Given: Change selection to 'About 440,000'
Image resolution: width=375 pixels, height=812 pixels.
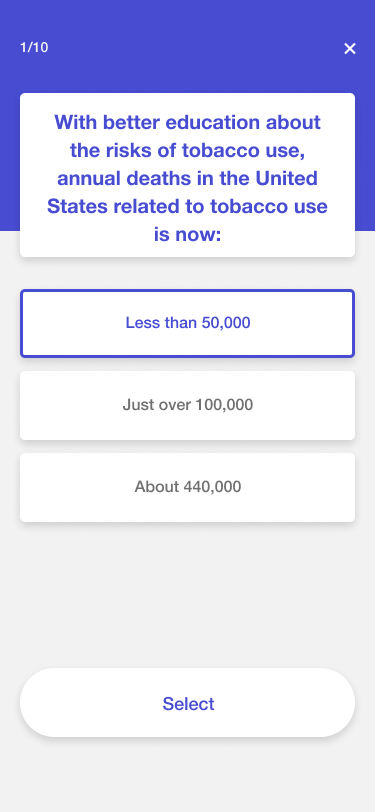Looking at the screenshot, I should coord(188,487).
